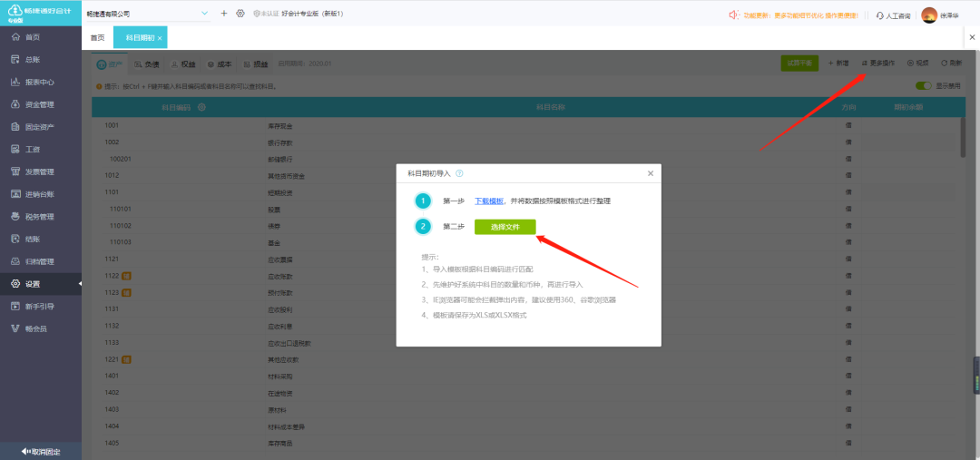
Task: Click 未认证 shield badge
Action: (266, 14)
